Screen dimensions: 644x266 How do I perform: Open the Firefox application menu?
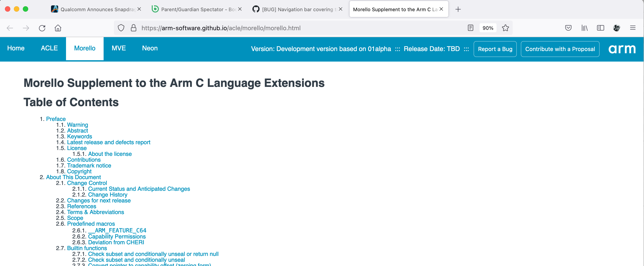[x=633, y=28]
